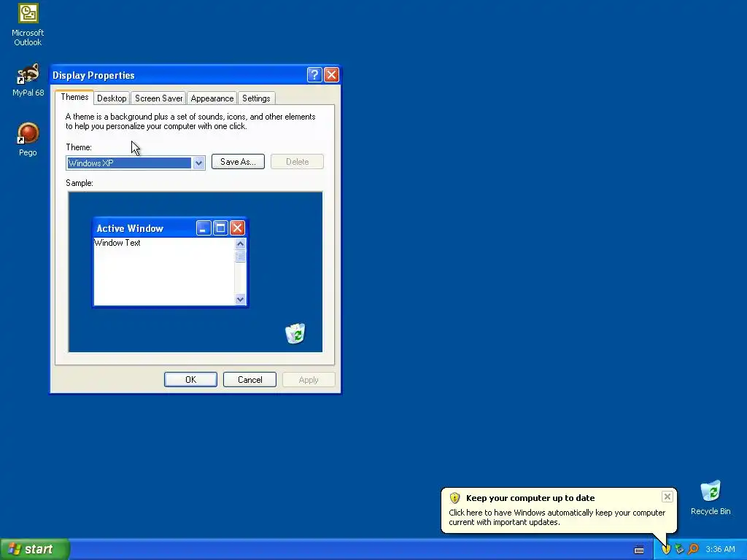747x560 pixels.
Task: Click the Display Properties help question button
Action: pyautogui.click(x=314, y=75)
